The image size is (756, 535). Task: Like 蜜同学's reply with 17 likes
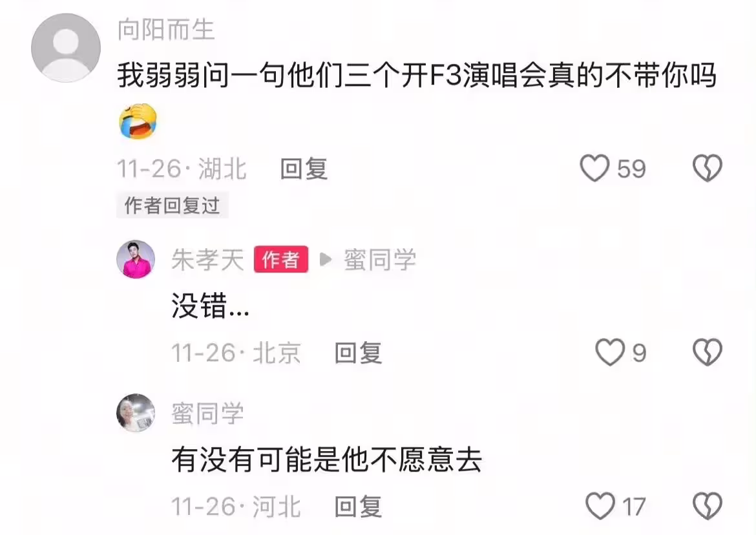point(600,506)
